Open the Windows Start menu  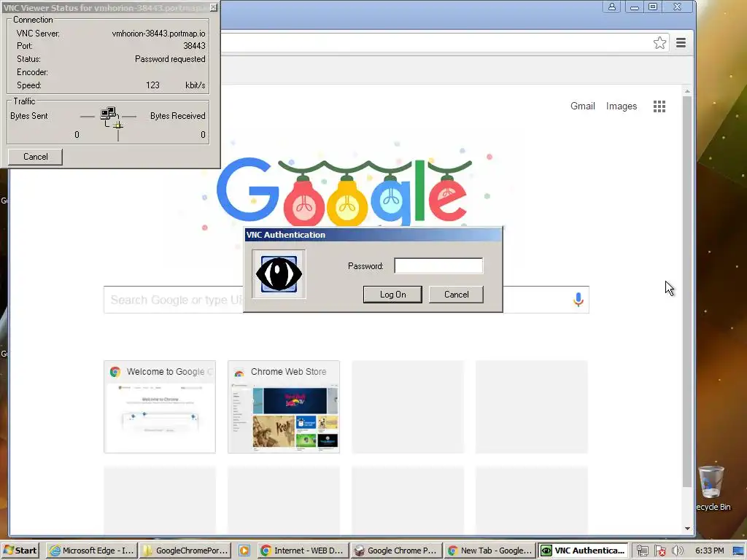20,551
